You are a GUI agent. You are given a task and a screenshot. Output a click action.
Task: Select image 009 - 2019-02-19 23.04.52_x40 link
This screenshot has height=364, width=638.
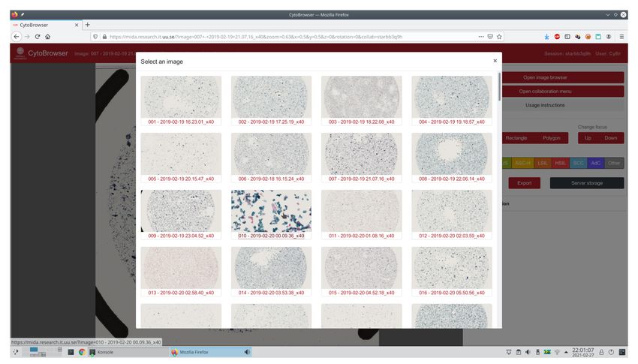click(181, 236)
